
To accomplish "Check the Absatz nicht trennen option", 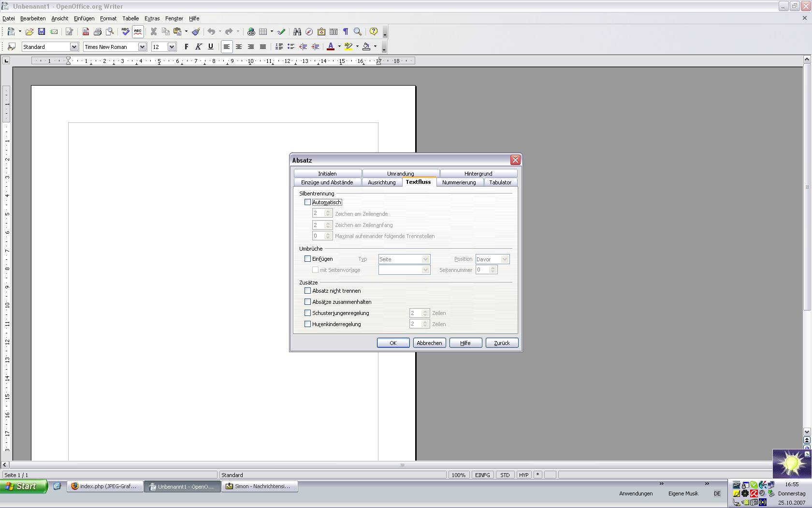I will pyautogui.click(x=307, y=291).
